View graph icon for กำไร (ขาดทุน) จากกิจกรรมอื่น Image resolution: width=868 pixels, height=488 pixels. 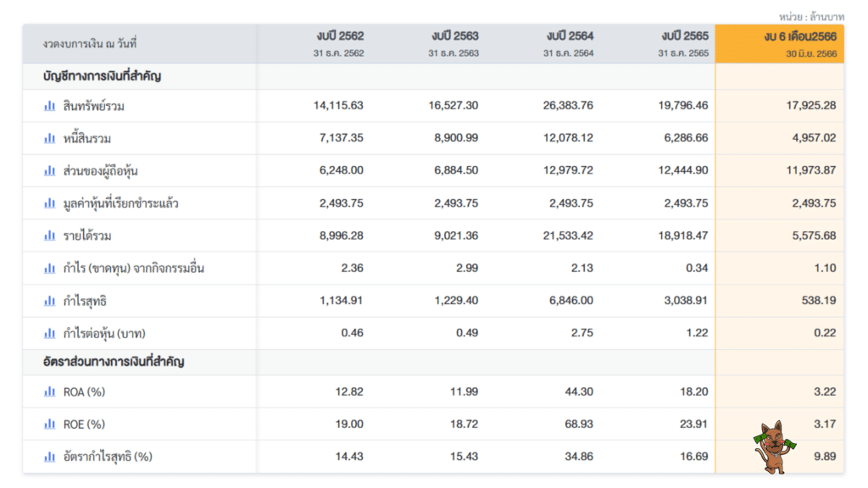click(48, 268)
